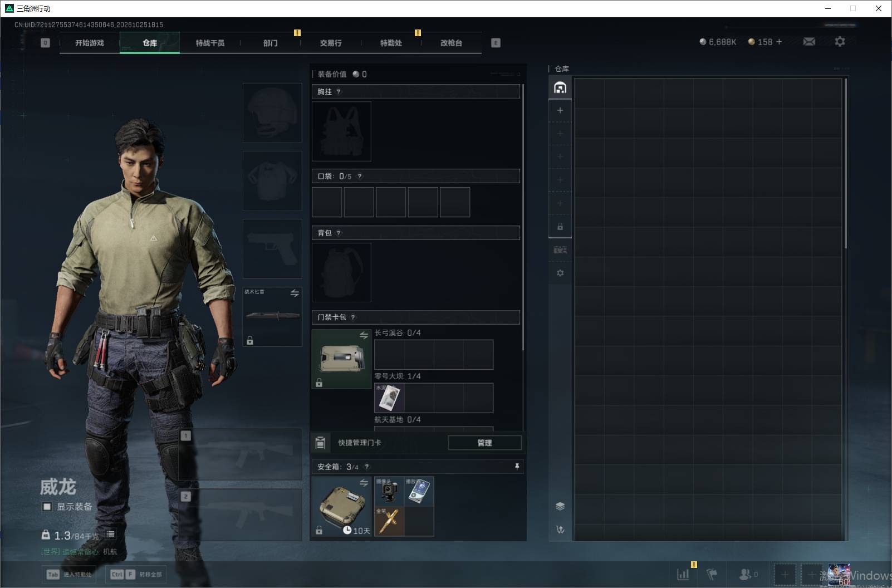Click the help icon next to 背包
The height and width of the screenshot is (588, 892).
tap(339, 233)
